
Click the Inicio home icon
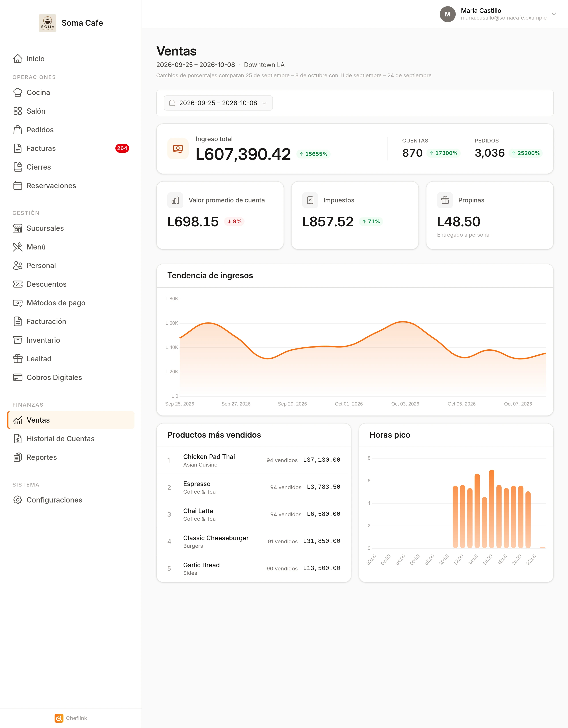pos(18,59)
